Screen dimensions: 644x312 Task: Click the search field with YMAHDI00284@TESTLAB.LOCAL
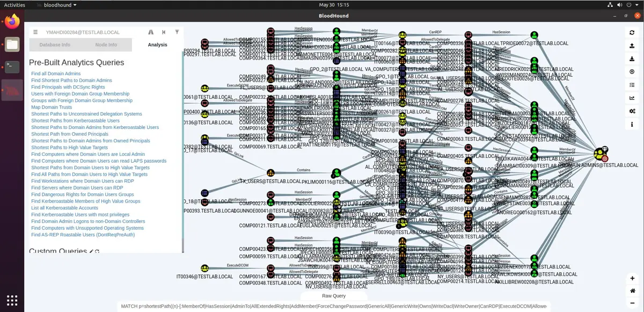(x=92, y=32)
